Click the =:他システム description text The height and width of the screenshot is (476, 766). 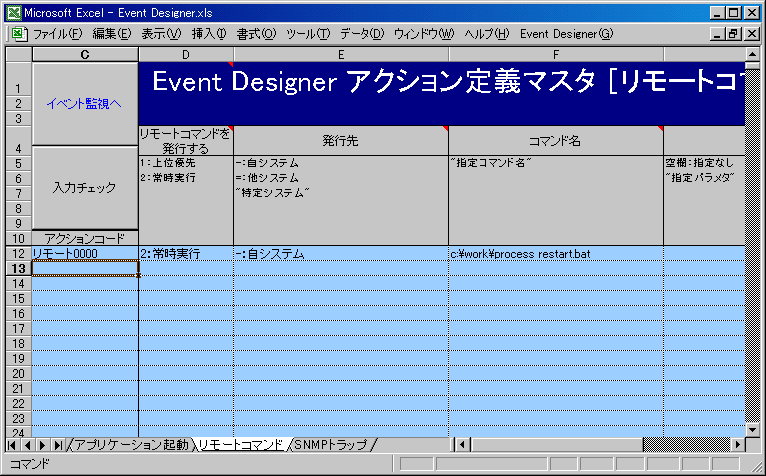267,178
